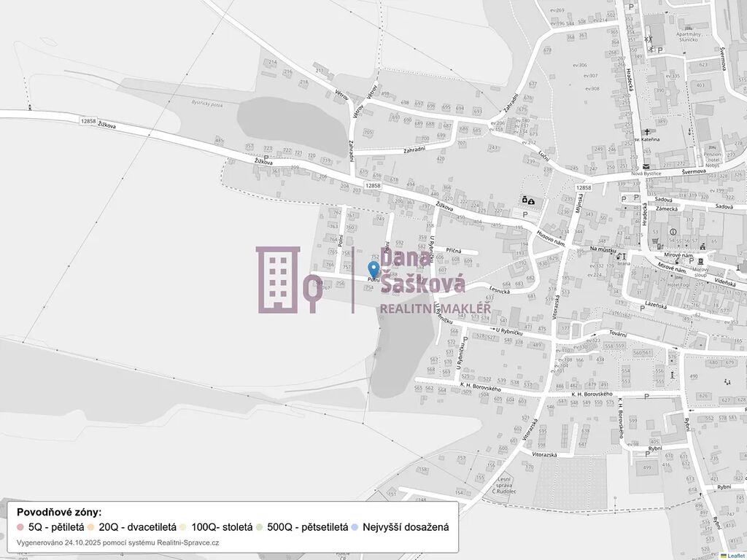The height and width of the screenshot is (560, 747).
Task: Click the yellow 100Q stoletá legend dot
Action: click(183, 526)
